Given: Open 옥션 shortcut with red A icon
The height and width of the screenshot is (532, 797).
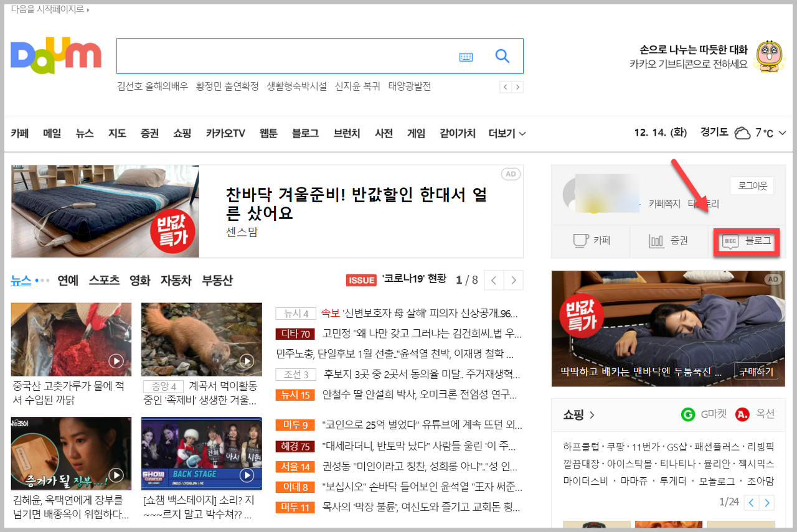Looking at the screenshot, I should [x=755, y=414].
